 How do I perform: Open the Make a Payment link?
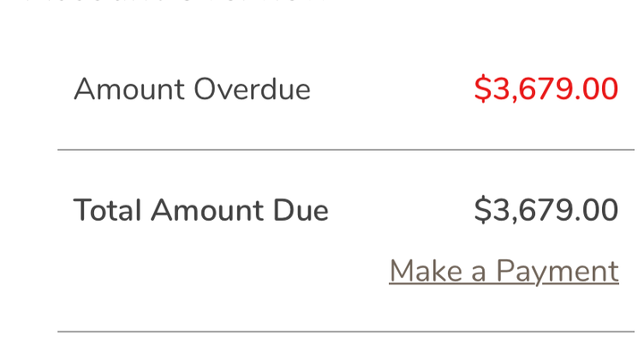504,272
